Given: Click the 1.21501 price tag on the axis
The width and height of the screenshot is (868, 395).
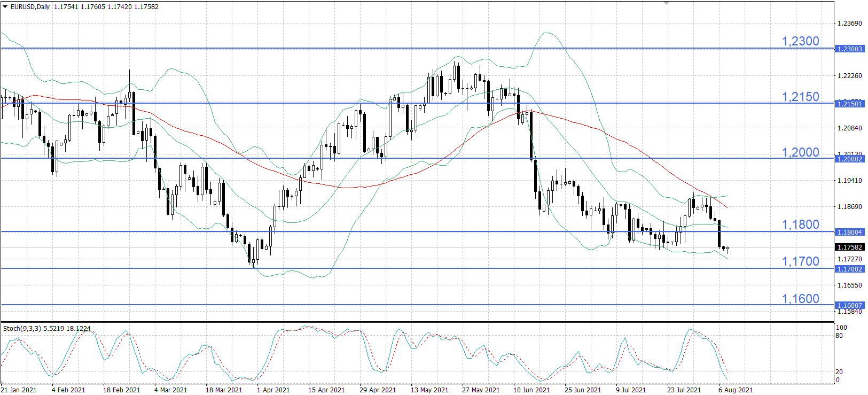Looking at the screenshot, I should pos(849,104).
